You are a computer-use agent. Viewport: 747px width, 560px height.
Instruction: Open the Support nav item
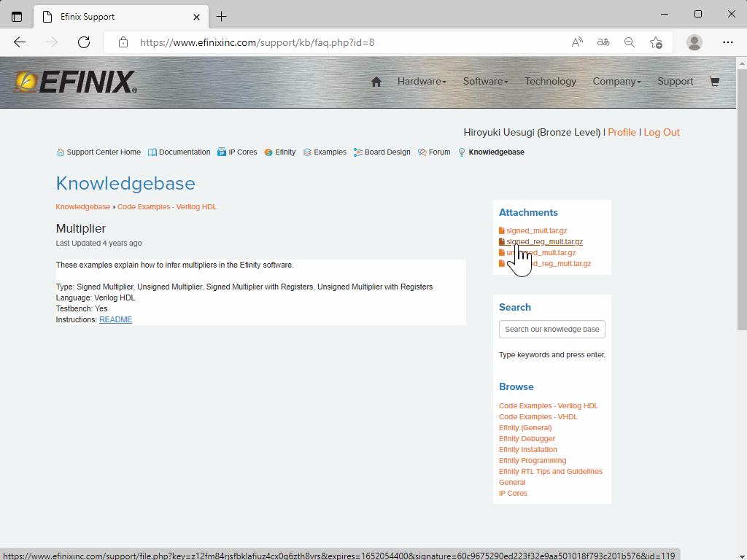click(675, 82)
